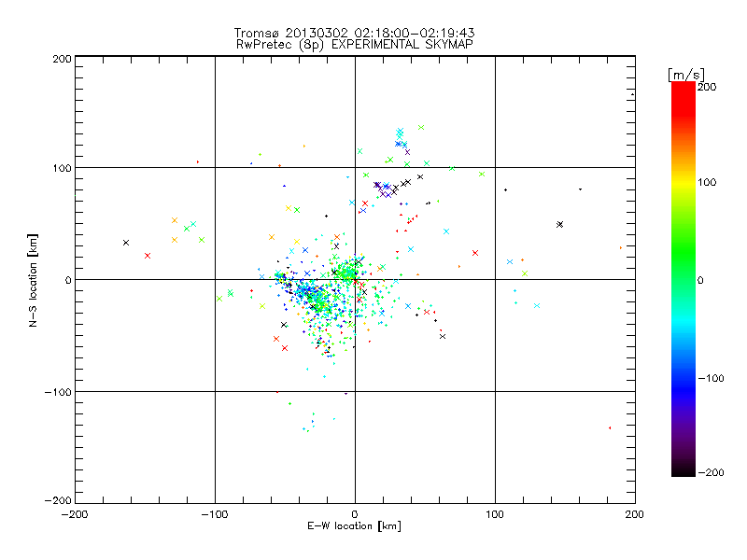Click the colorbar label '200' at top
Screen dimensions: 747x560
707,87
